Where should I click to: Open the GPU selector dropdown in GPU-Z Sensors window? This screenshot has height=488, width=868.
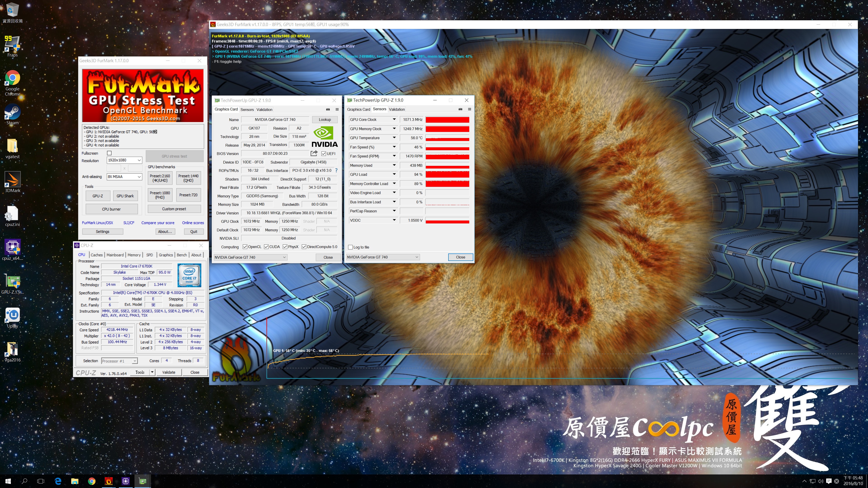tap(383, 257)
